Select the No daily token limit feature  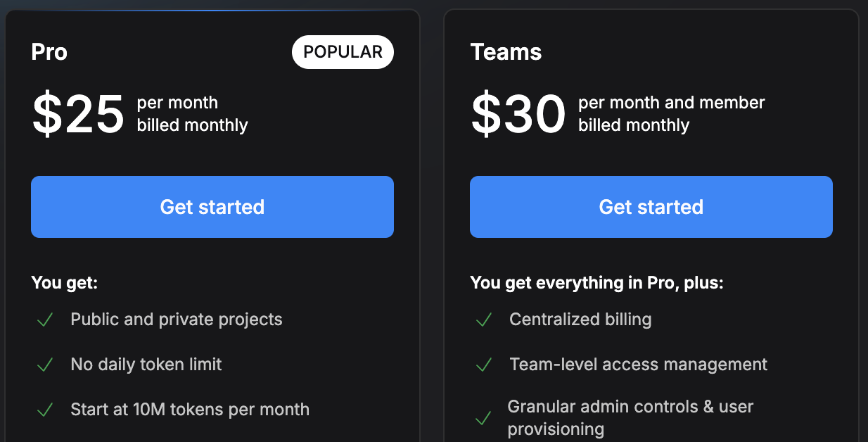point(146,365)
